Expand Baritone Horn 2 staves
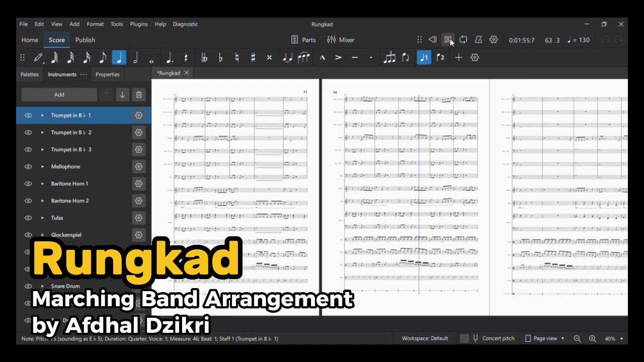 pos(42,201)
